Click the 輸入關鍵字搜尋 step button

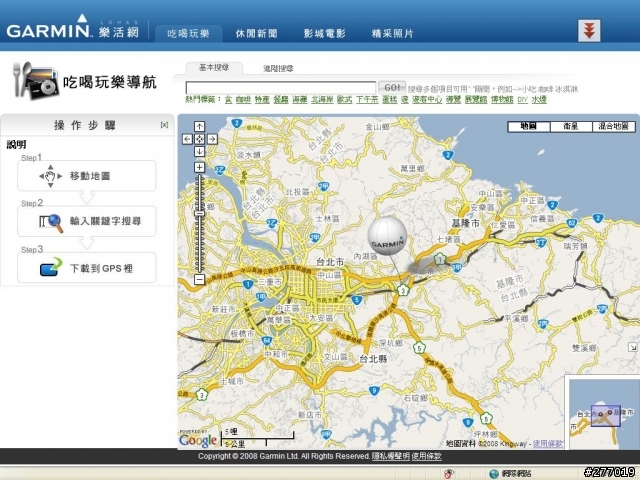[87, 221]
